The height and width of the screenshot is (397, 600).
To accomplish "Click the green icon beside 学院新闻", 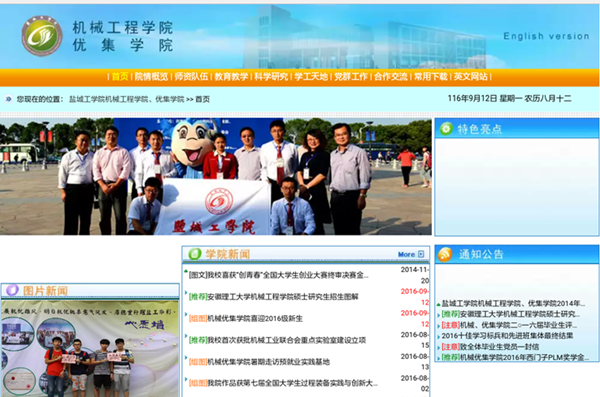I will click(195, 254).
